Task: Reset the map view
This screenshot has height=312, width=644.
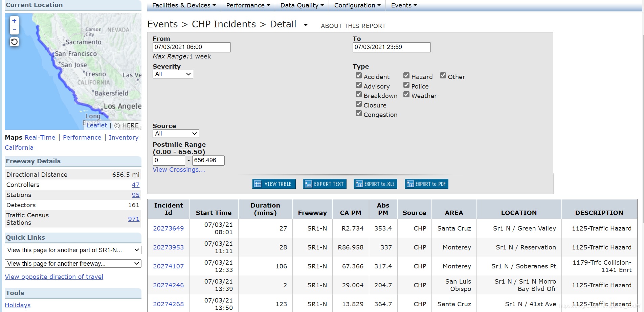Action: [14, 42]
